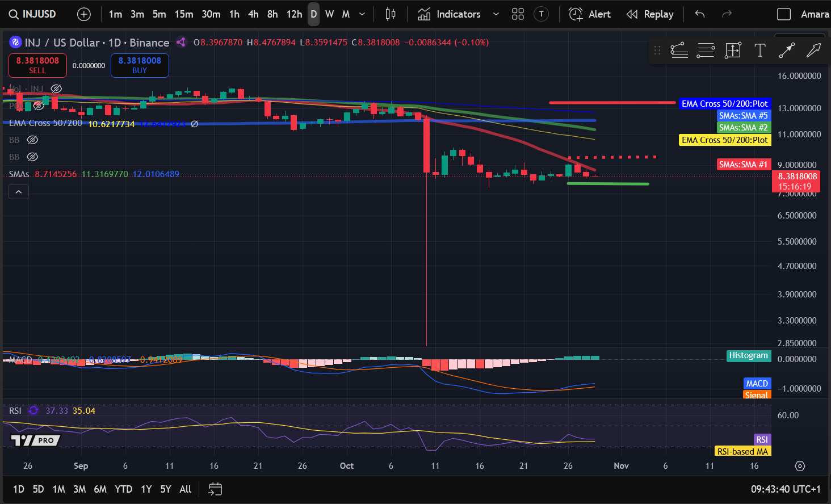Image resolution: width=831 pixels, height=504 pixels.
Task: Select the Text tool in the drawing toolbar
Action: point(759,50)
